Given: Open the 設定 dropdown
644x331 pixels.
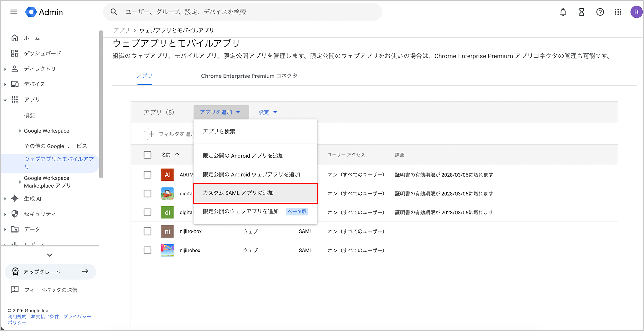Looking at the screenshot, I should click(267, 112).
